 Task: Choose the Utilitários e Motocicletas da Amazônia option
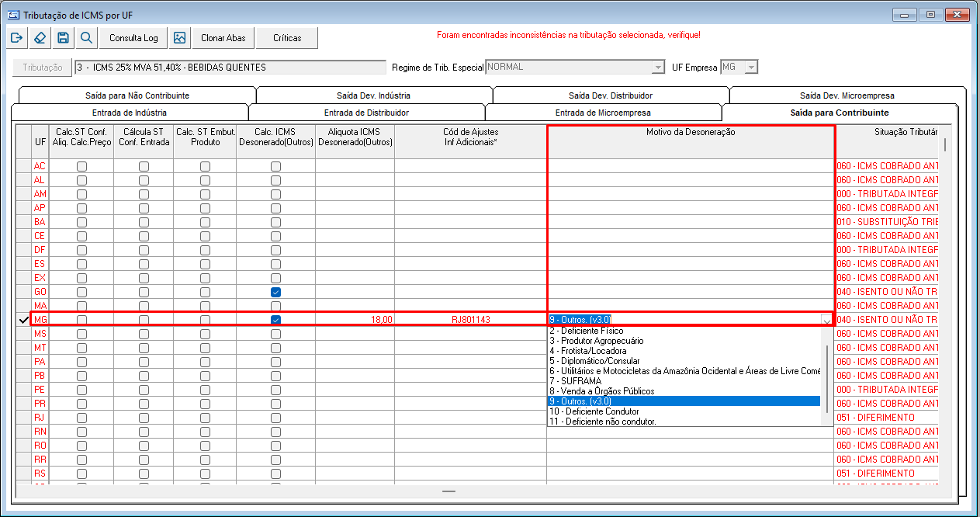(684, 371)
